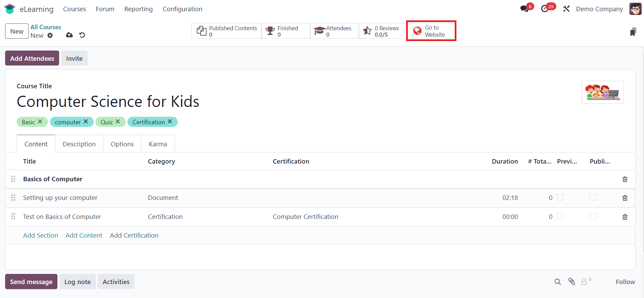Click Computer Certification cell
The width and height of the screenshot is (644, 298).
tap(306, 217)
